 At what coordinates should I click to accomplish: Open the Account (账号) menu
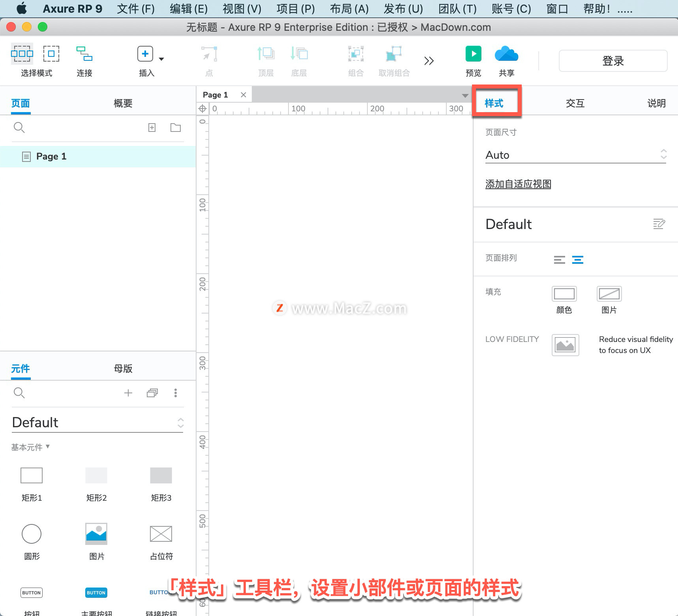coord(511,9)
